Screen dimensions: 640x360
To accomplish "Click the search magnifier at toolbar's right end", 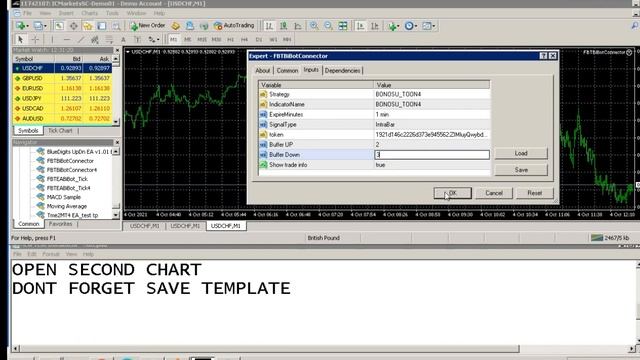I will pyautogui.click(x=635, y=26).
